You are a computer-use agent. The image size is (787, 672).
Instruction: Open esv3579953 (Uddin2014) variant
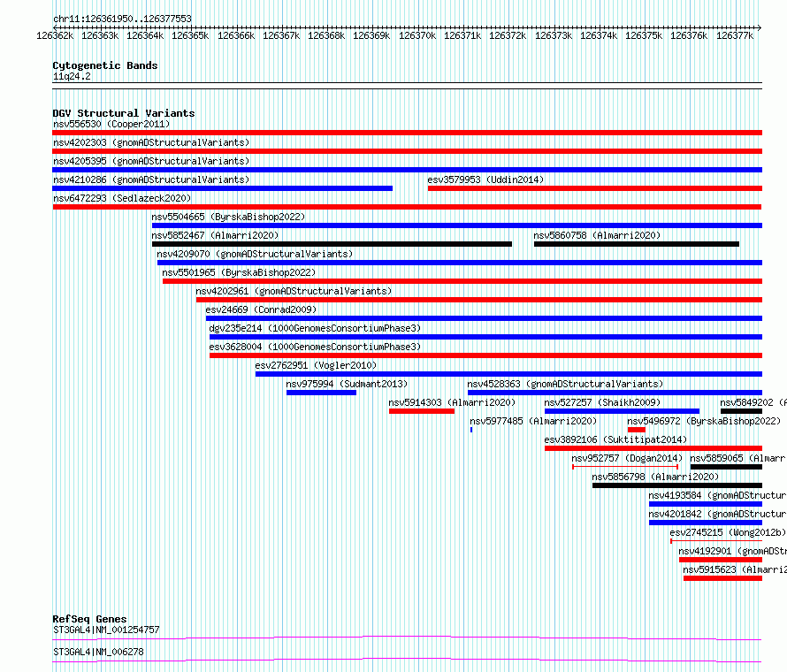tap(485, 179)
